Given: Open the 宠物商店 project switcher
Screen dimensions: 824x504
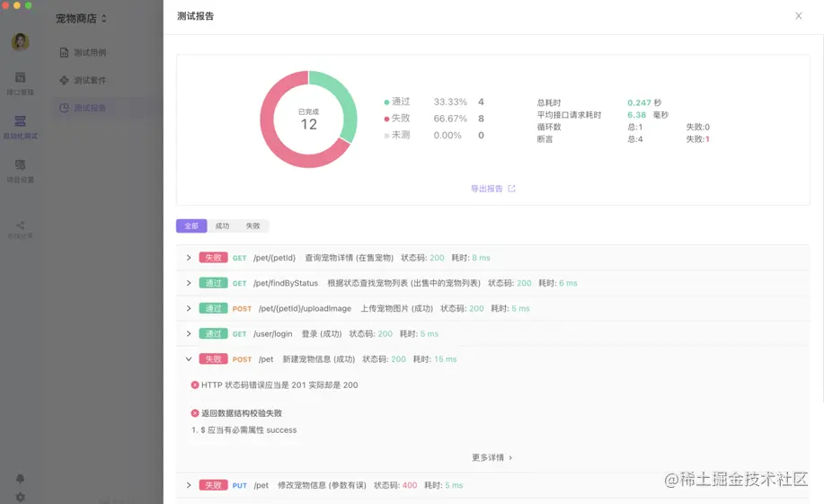Looking at the screenshot, I should click(82, 18).
